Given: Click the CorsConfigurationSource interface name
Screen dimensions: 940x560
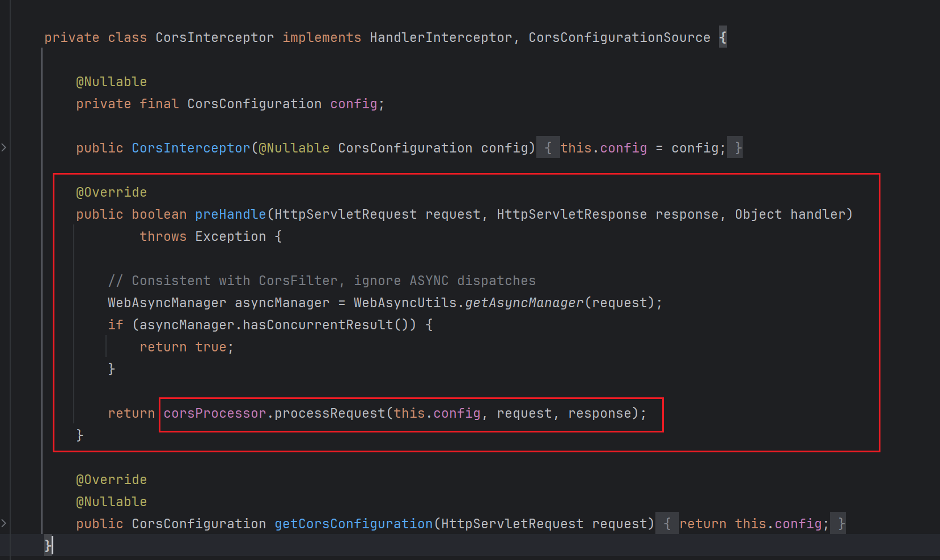Looking at the screenshot, I should point(619,37).
